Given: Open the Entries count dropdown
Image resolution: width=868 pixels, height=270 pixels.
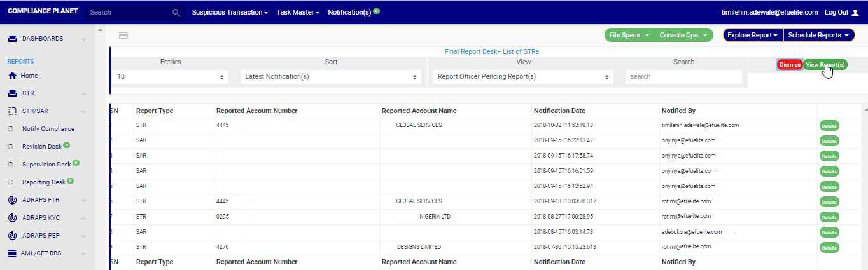Looking at the screenshot, I should [x=171, y=77].
